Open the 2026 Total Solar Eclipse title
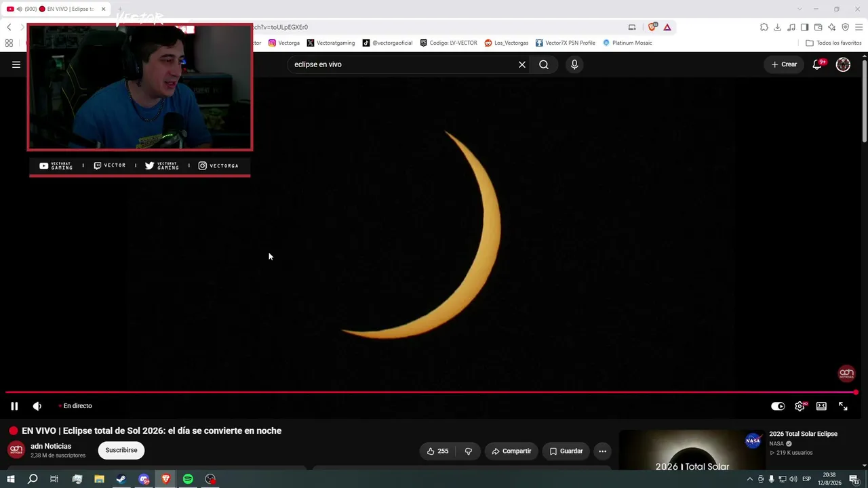 pyautogui.click(x=803, y=434)
